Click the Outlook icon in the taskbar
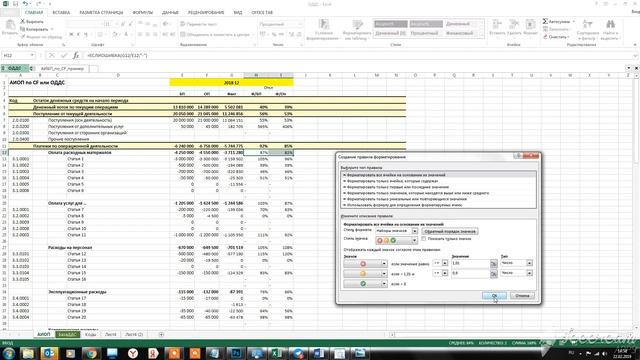 (49, 353)
